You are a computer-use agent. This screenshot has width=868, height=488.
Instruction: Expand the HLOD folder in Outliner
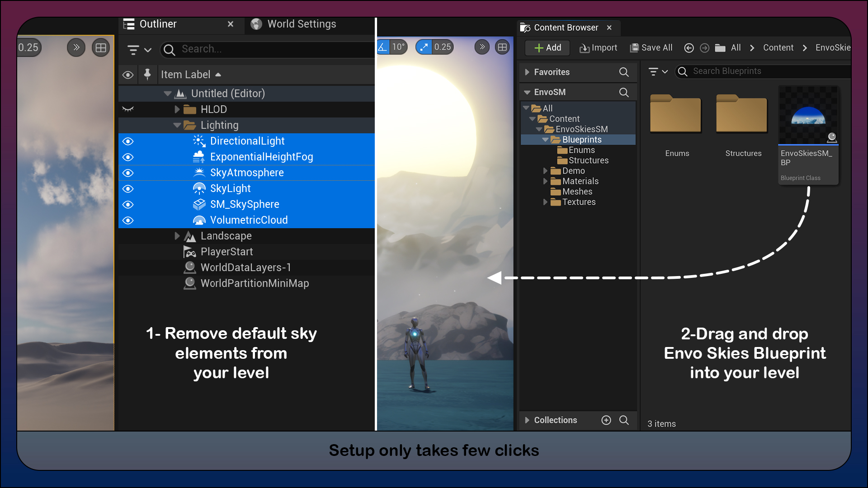click(x=177, y=109)
